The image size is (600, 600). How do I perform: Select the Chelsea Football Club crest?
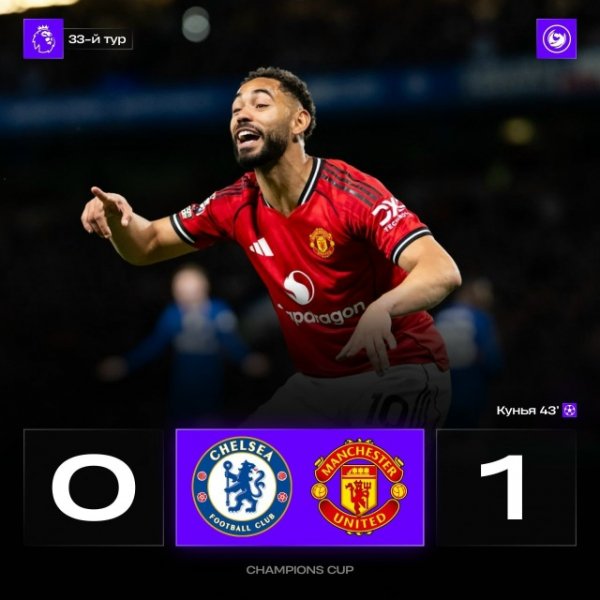tap(242, 486)
